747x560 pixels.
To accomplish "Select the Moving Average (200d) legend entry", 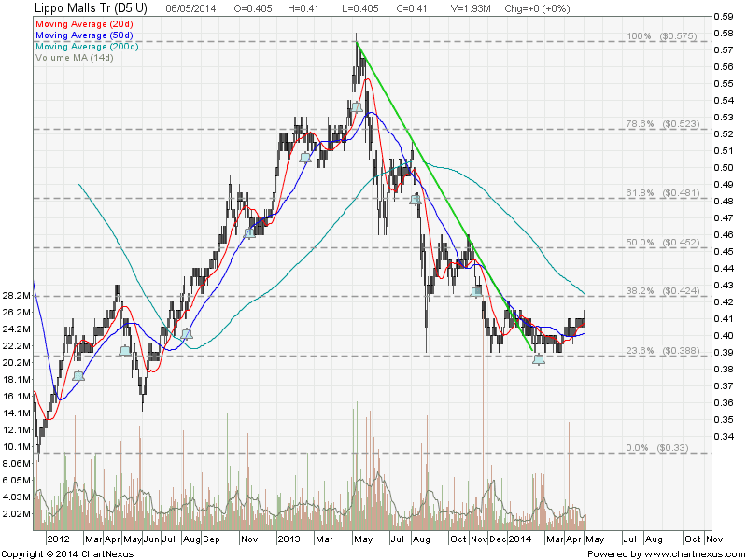I will 87,47.
